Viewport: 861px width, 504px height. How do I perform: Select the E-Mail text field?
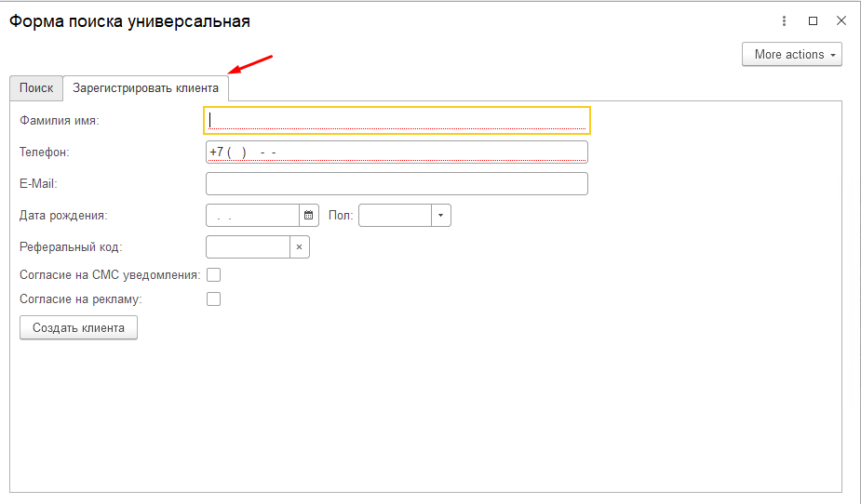coord(397,184)
